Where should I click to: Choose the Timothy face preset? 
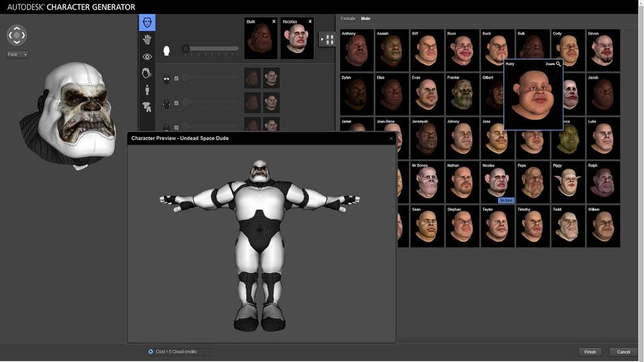533,226
